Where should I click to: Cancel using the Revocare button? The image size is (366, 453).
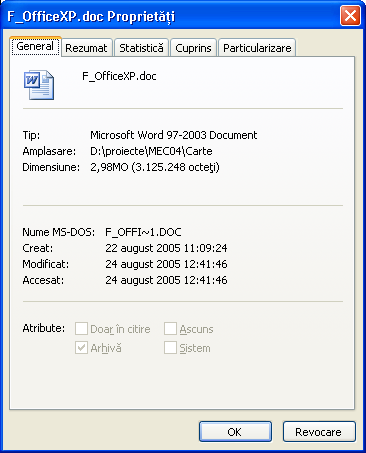[x=319, y=432]
